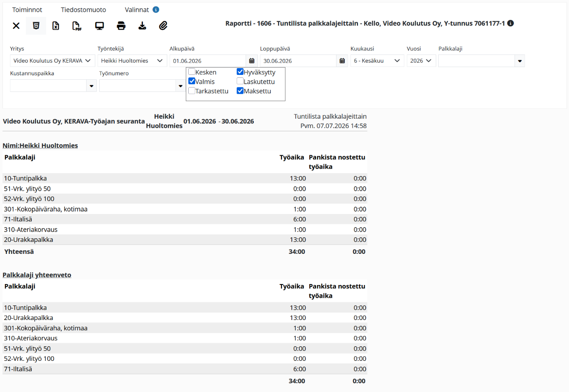Enable the Kesken status checkbox
569x392 pixels.
coord(192,72)
